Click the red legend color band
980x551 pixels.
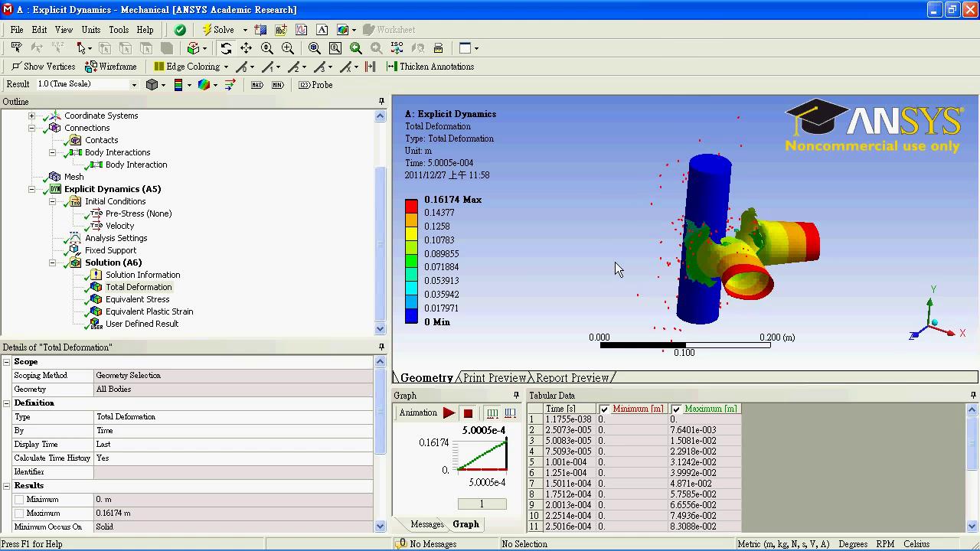click(x=411, y=206)
